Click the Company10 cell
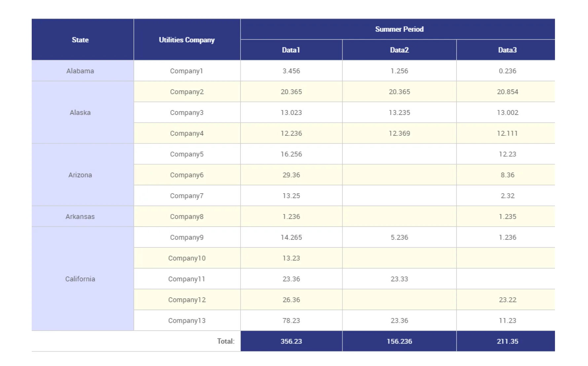The image size is (588, 366). [x=187, y=258]
